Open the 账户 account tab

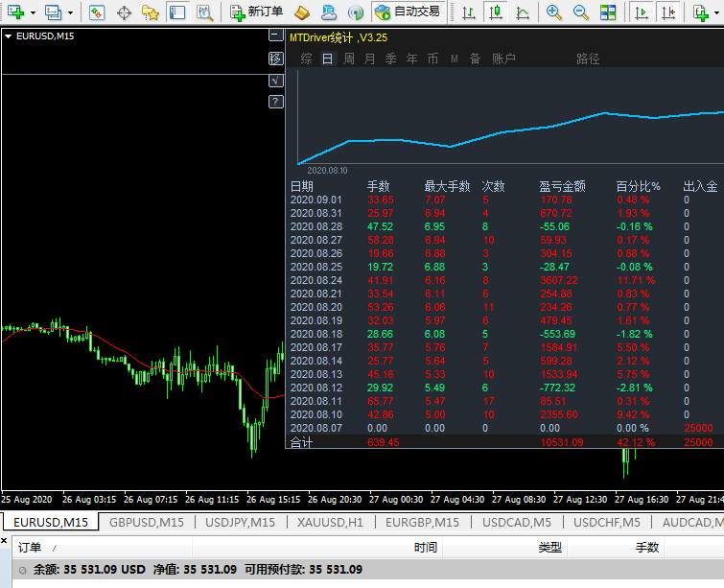point(503,59)
